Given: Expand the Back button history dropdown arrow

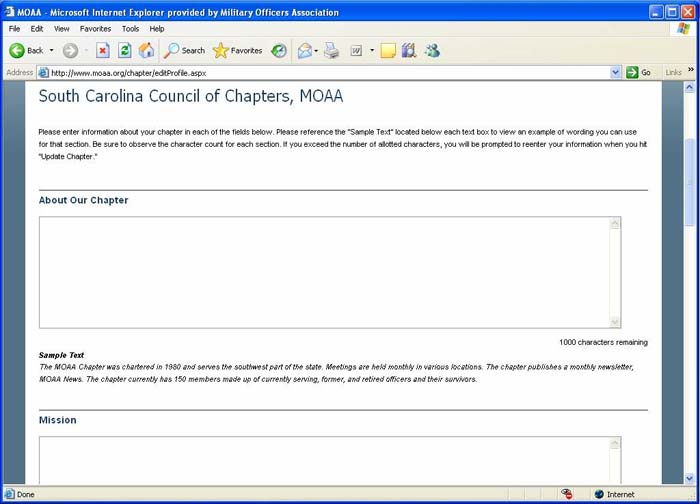Looking at the screenshot, I should [x=52, y=50].
